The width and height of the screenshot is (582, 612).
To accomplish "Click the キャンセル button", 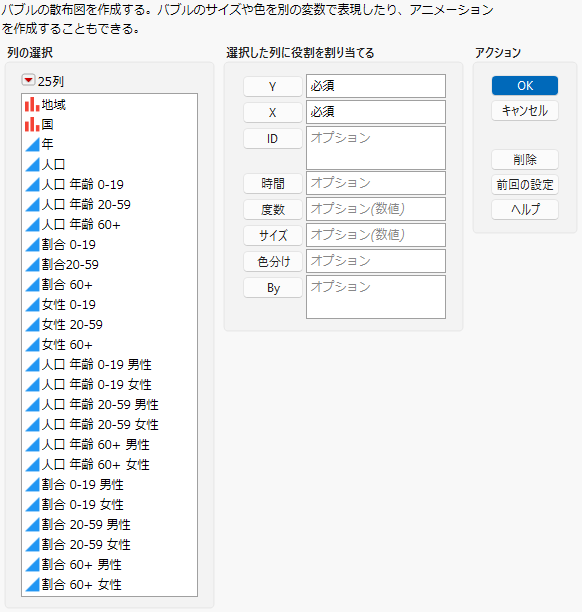I will [x=525, y=110].
